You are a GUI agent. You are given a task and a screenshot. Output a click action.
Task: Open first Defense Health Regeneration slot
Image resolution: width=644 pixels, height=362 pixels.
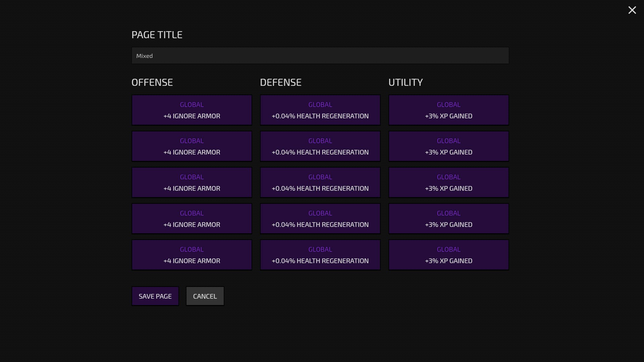[320, 110]
